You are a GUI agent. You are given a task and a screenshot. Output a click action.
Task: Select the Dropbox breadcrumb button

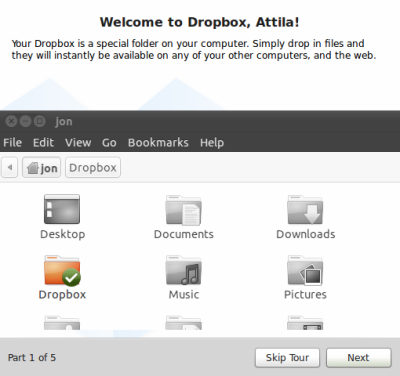pos(93,167)
